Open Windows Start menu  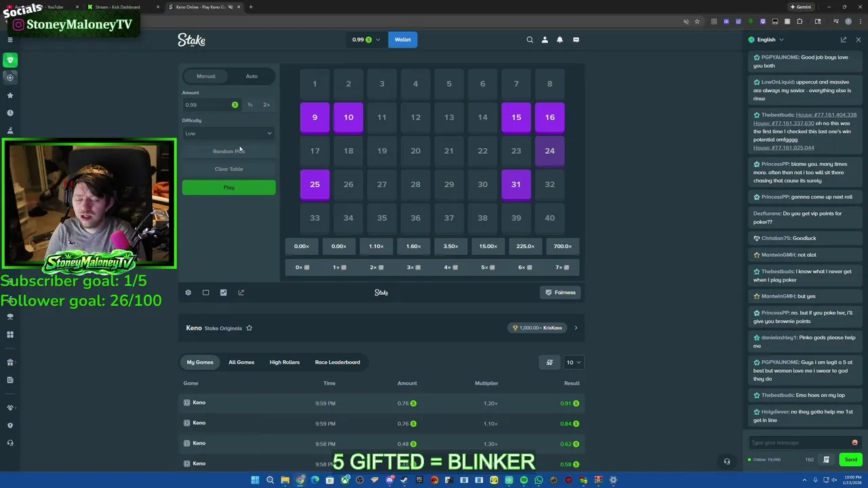(x=255, y=481)
